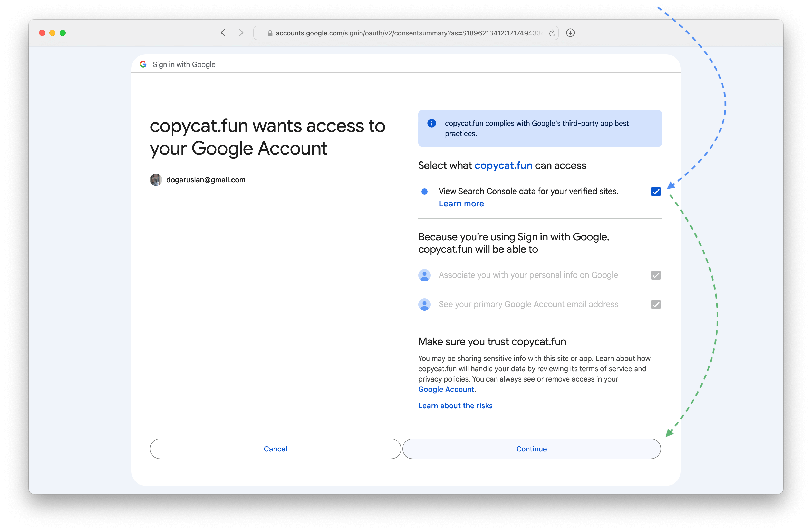Click the Associate personal info checkbox

[x=655, y=275]
